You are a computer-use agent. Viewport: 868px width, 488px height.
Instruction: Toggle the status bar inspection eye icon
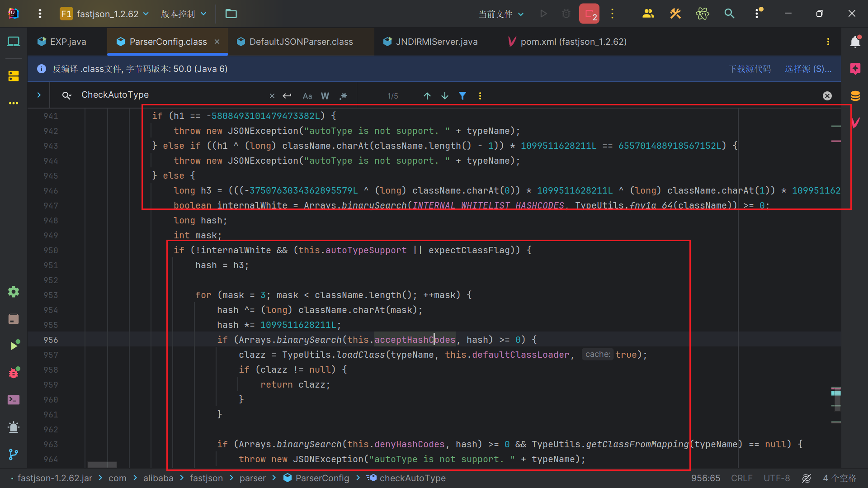[807, 478]
